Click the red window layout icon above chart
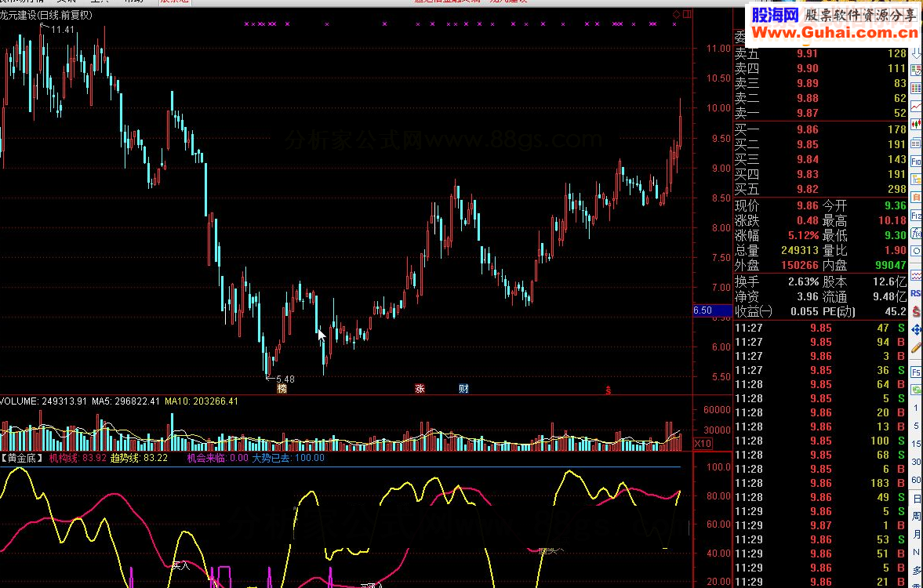Viewport: 923px width, 588px height. [687, 14]
